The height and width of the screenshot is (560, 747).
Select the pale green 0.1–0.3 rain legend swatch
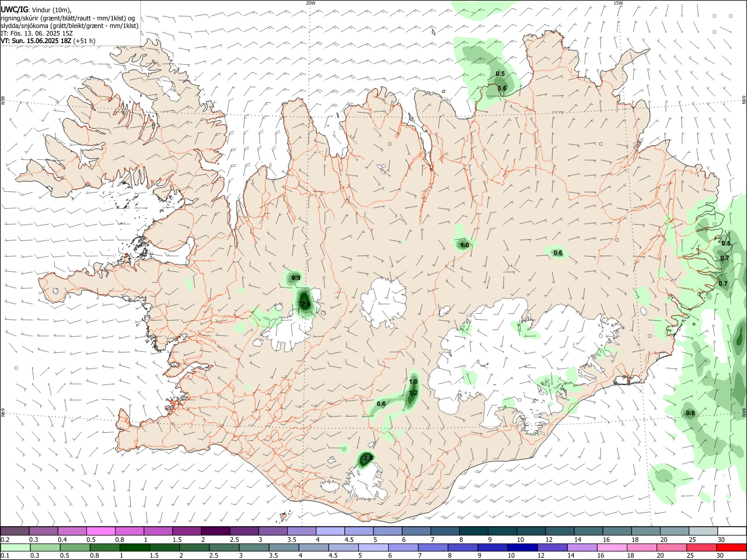pos(15,547)
